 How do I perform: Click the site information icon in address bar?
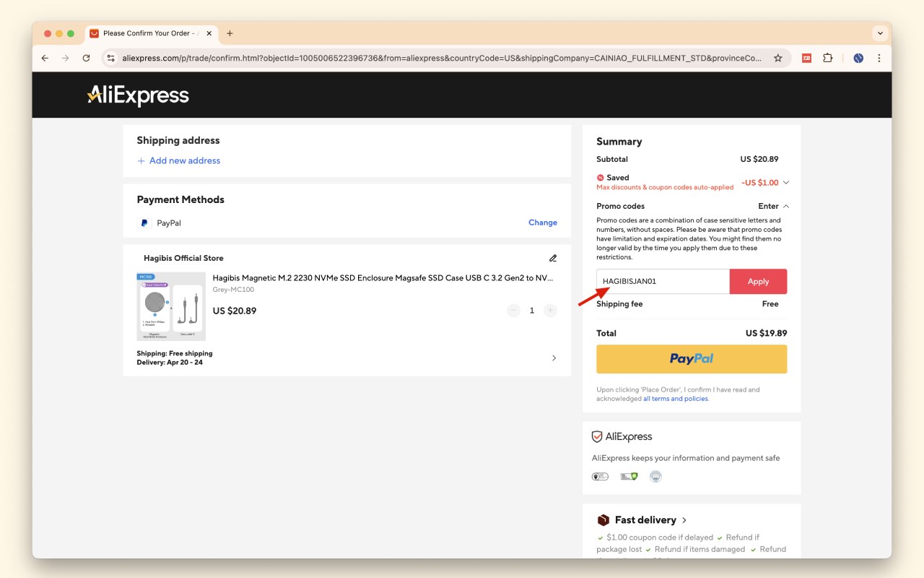[110, 58]
